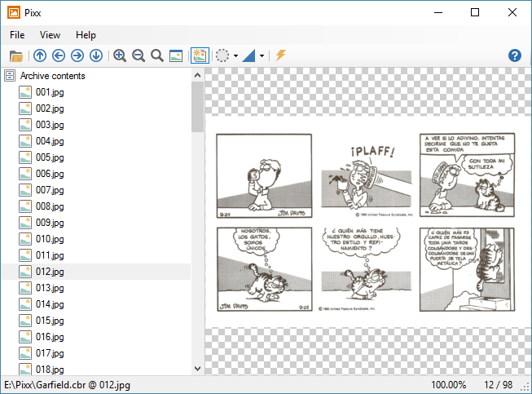Zoom out with the minus magnifier
Viewport: 532px width, 394px height.
coord(138,55)
